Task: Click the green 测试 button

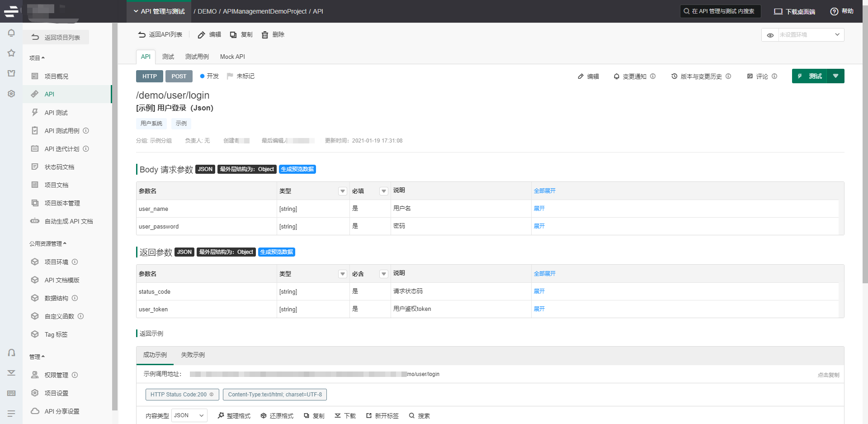Action: point(810,76)
